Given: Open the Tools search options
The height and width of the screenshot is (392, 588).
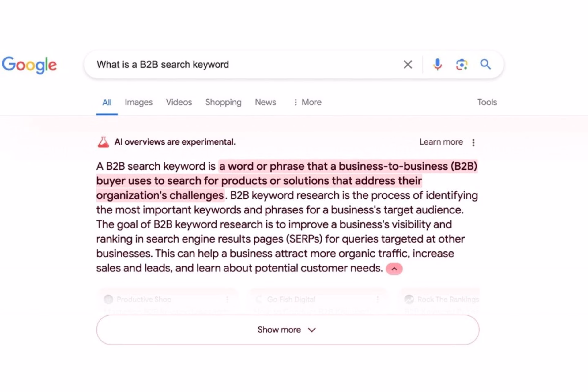Looking at the screenshot, I should [x=487, y=102].
